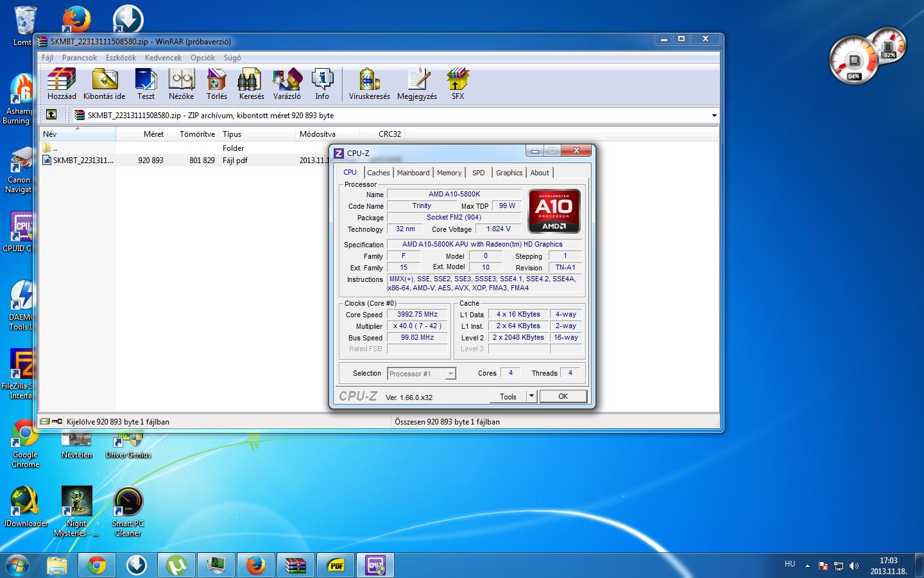
Task: Launch the Varázsló wizard icon
Action: (x=287, y=84)
